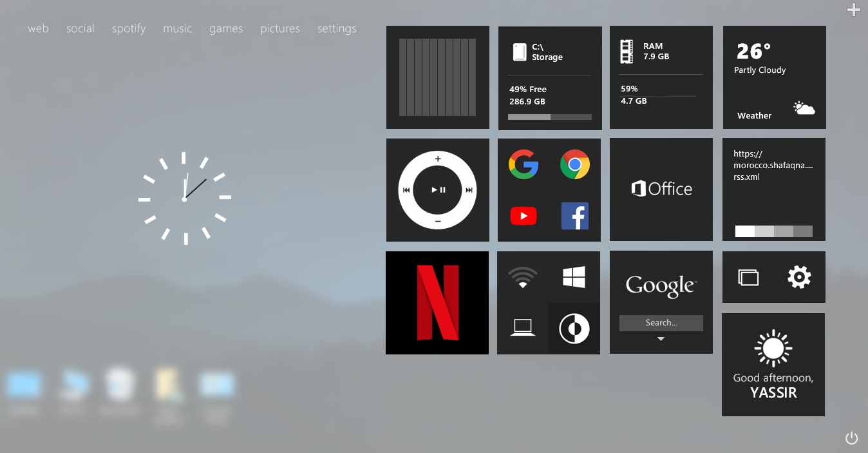
Task: Click the laptop icon
Action: pos(523,328)
